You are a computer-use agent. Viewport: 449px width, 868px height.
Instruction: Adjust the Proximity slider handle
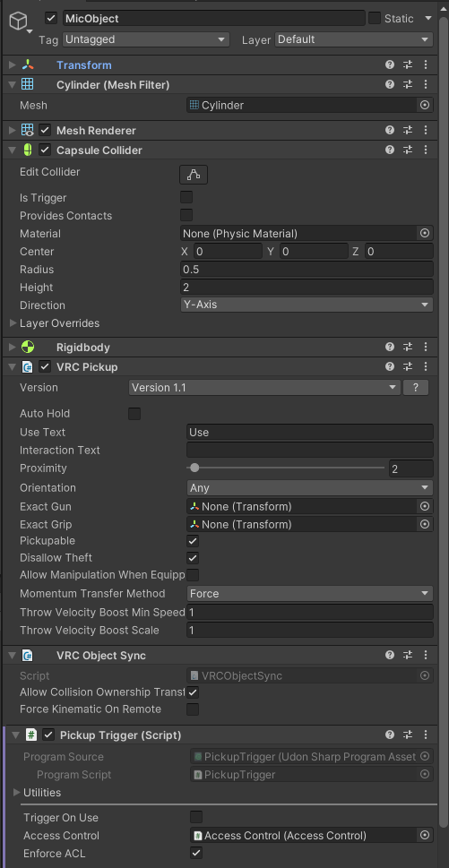(194, 468)
